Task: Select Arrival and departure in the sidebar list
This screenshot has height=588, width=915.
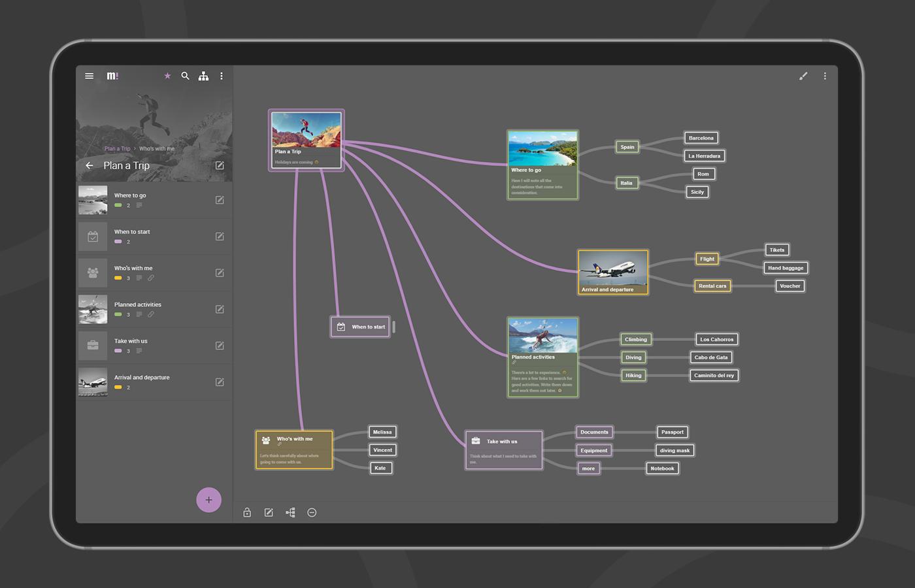Action: click(x=154, y=382)
